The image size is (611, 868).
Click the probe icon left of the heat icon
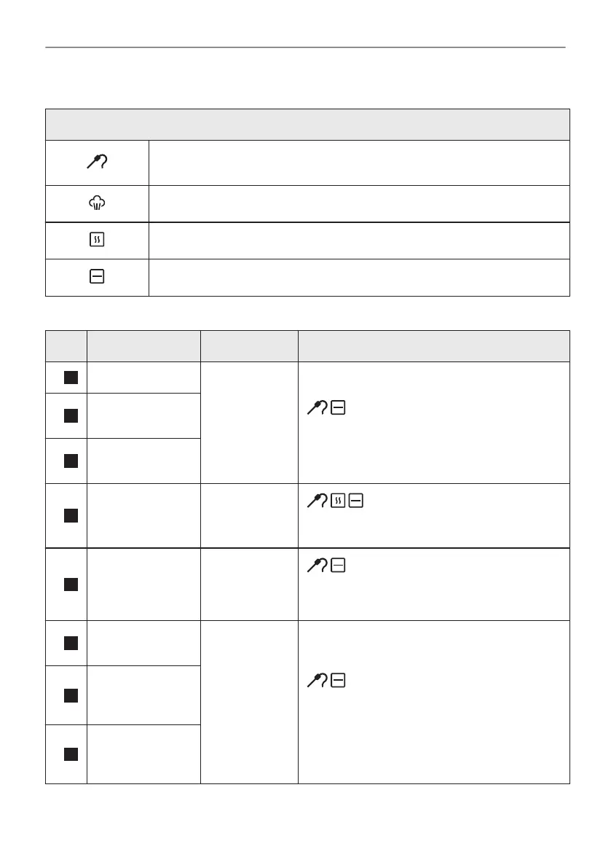(x=318, y=501)
